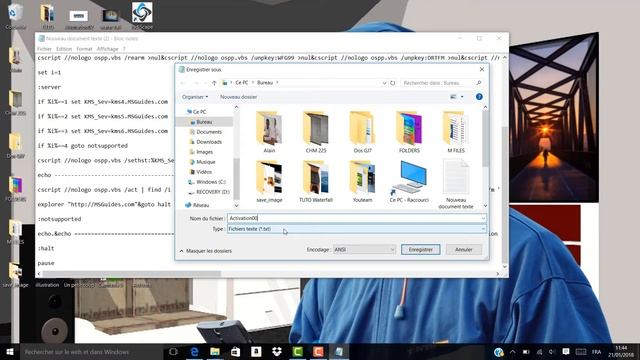This screenshot has width=640, height=360.
Task: Click Ce PC in the address path
Action: coord(242,83)
